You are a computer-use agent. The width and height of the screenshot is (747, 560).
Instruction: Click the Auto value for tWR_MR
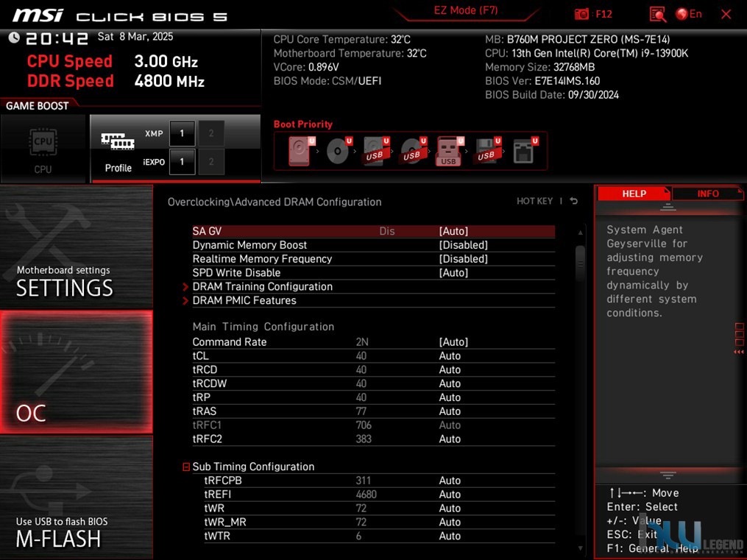pyautogui.click(x=450, y=522)
